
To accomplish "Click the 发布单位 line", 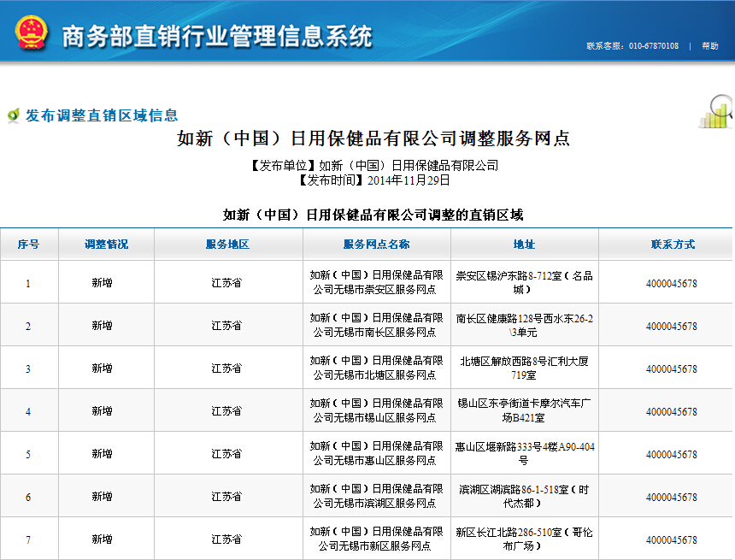I will [374, 166].
